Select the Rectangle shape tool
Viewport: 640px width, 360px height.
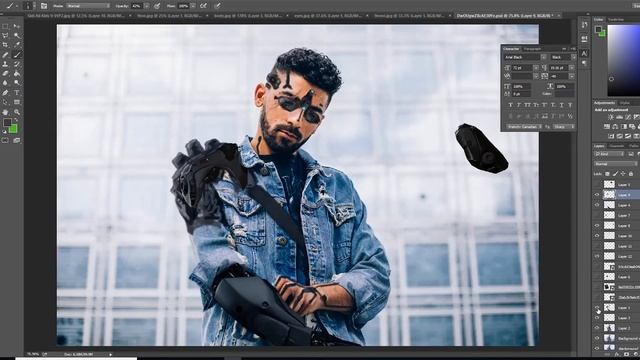pos(17,102)
